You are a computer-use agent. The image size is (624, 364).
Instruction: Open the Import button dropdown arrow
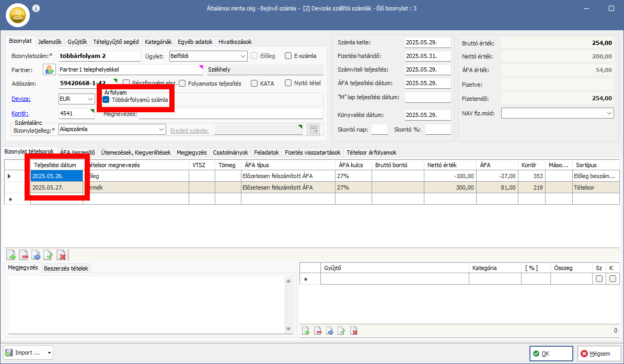49,353
